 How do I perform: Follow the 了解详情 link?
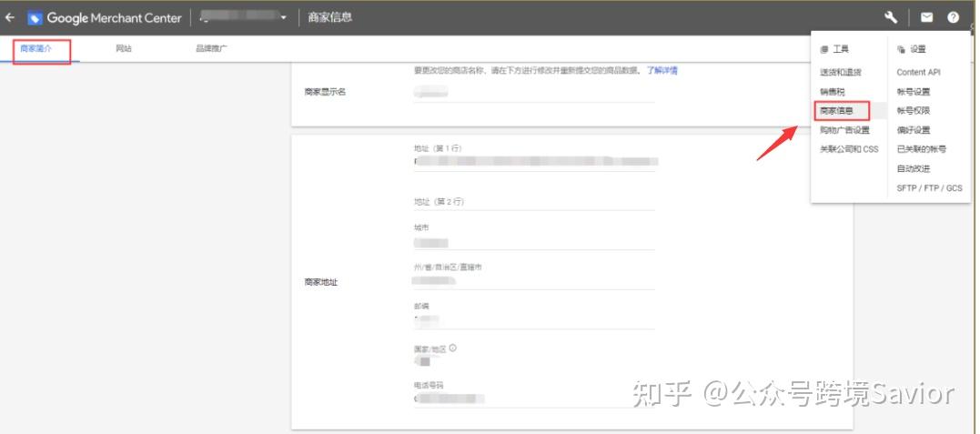[x=662, y=71]
